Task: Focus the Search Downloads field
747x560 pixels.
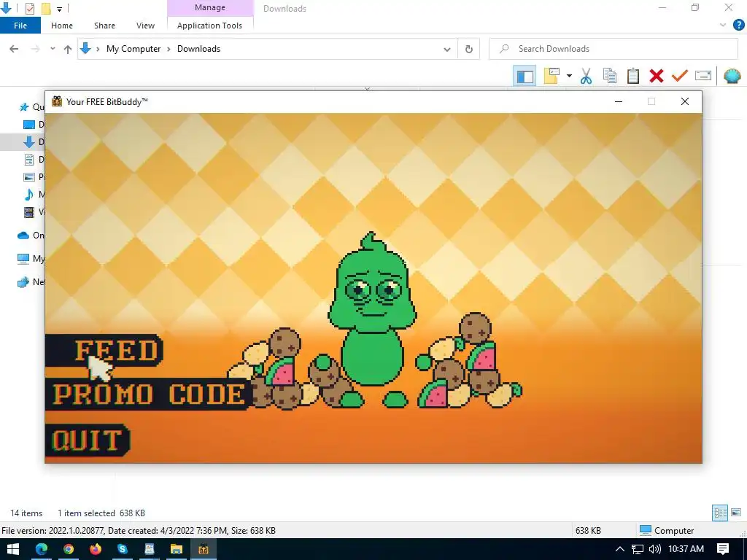Action: [613, 49]
